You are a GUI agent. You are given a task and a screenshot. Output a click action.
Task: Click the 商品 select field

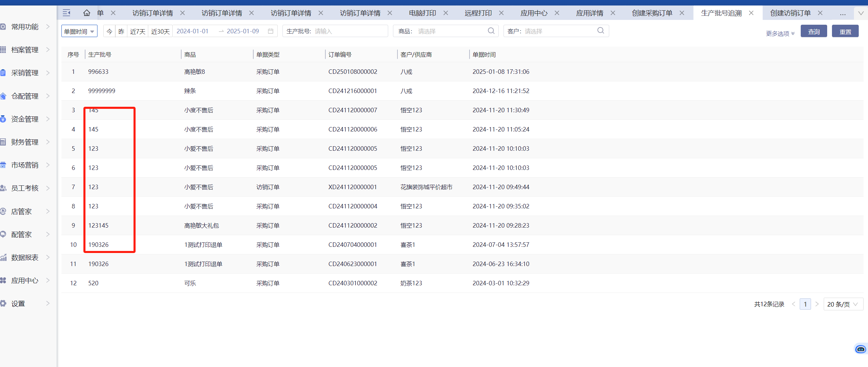(x=447, y=31)
